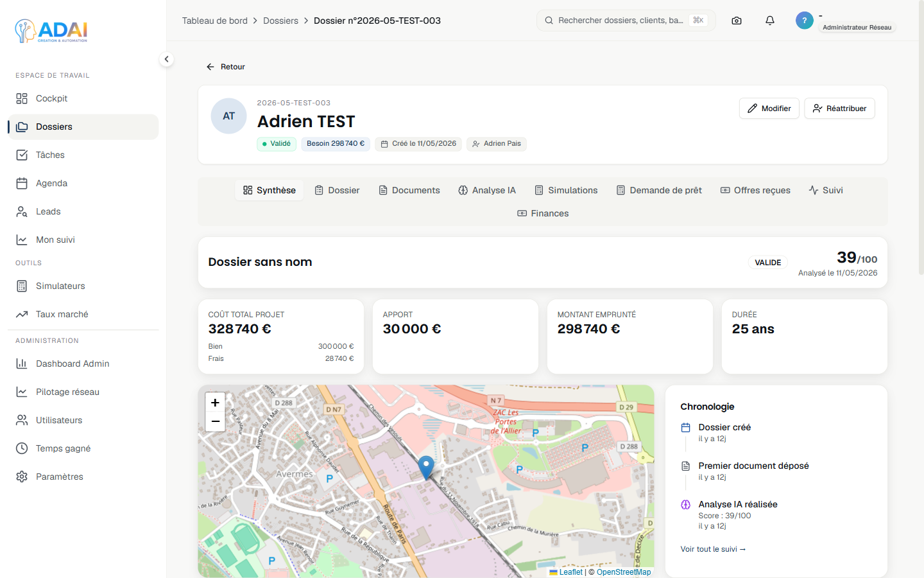Click the Montant emprunté 298 740 € value

588,329
